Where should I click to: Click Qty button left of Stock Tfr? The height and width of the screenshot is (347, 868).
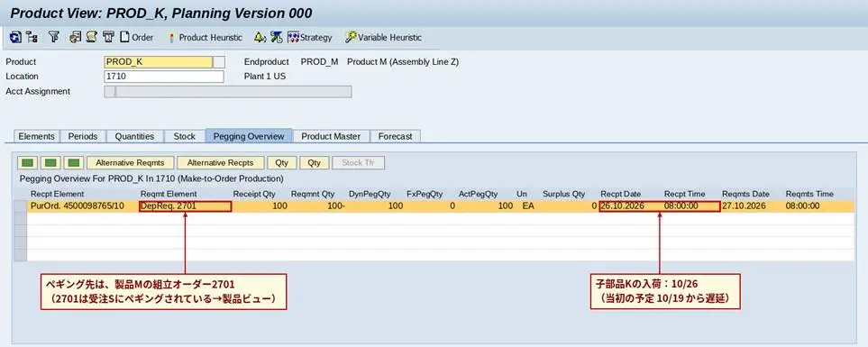pyautogui.click(x=315, y=163)
